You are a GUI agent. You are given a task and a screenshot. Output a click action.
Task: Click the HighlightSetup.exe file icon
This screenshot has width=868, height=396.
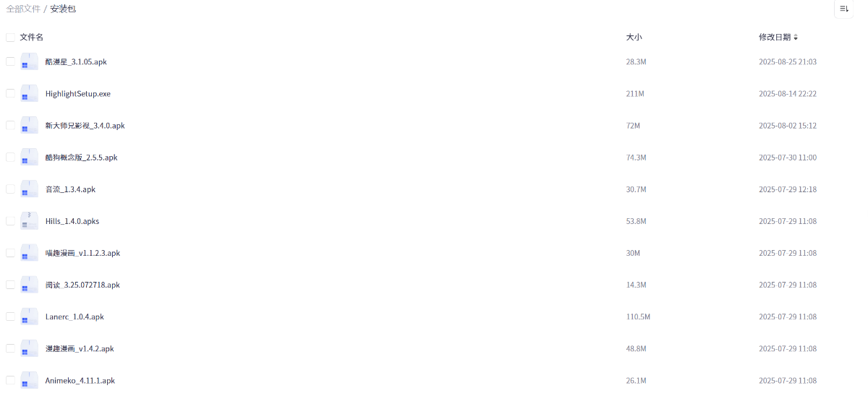click(x=29, y=93)
